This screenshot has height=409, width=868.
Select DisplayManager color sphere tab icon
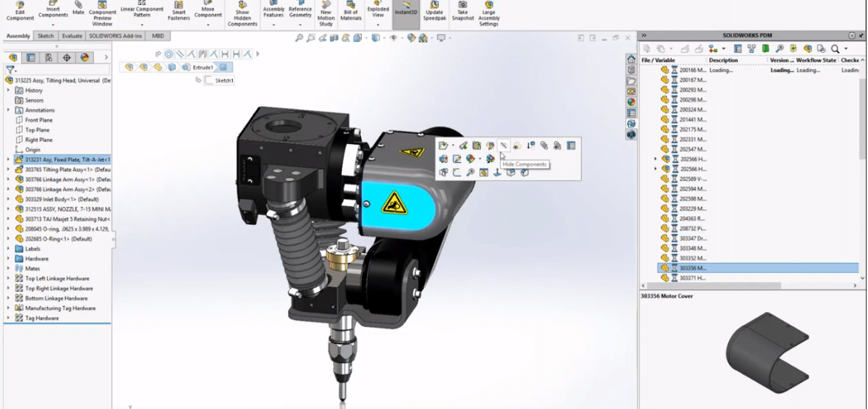pos(85,57)
